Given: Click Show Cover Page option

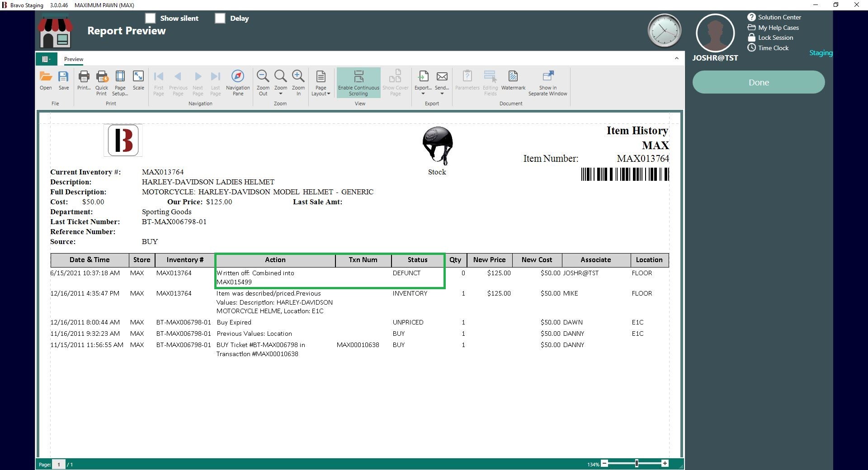Looking at the screenshot, I should 396,83.
